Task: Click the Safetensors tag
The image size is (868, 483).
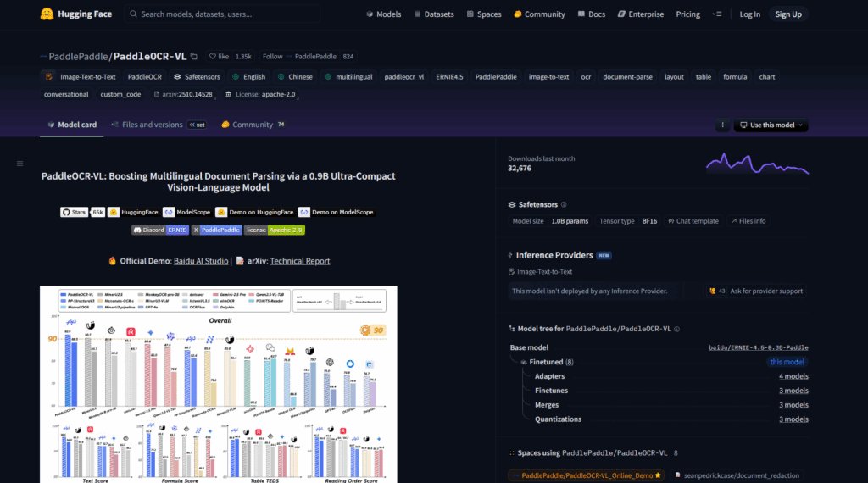Action: [x=197, y=77]
